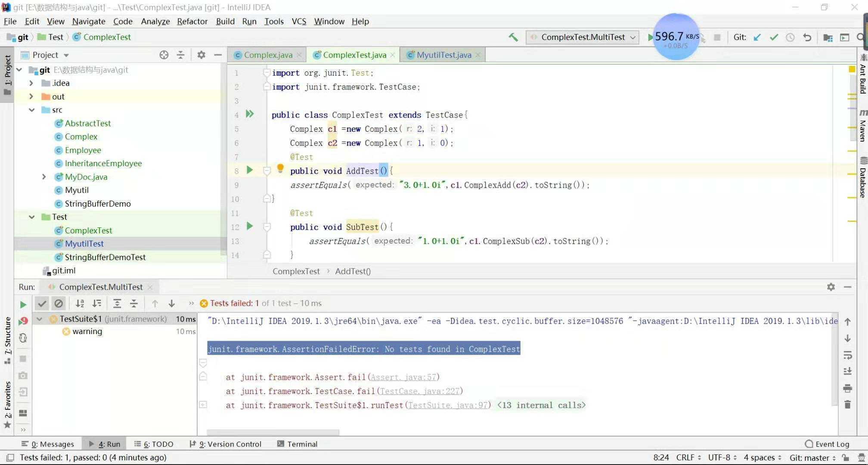Expand the out folder
The image size is (868, 465).
[31, 96]
